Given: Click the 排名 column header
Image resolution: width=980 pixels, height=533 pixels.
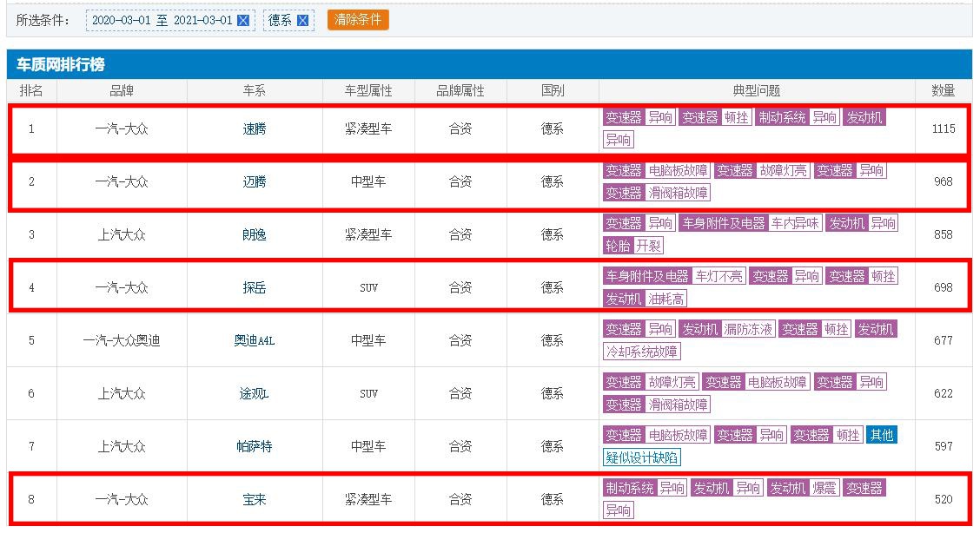Looking at the screenshot, I should click(x=31, y=91).
